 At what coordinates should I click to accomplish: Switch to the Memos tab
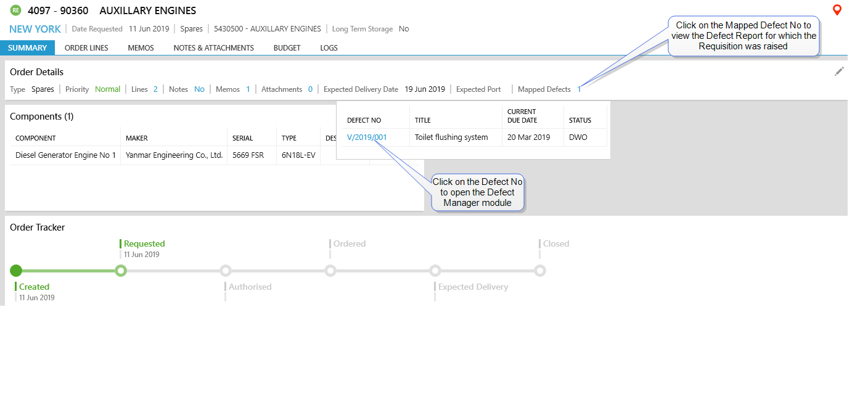click(141, 48)
